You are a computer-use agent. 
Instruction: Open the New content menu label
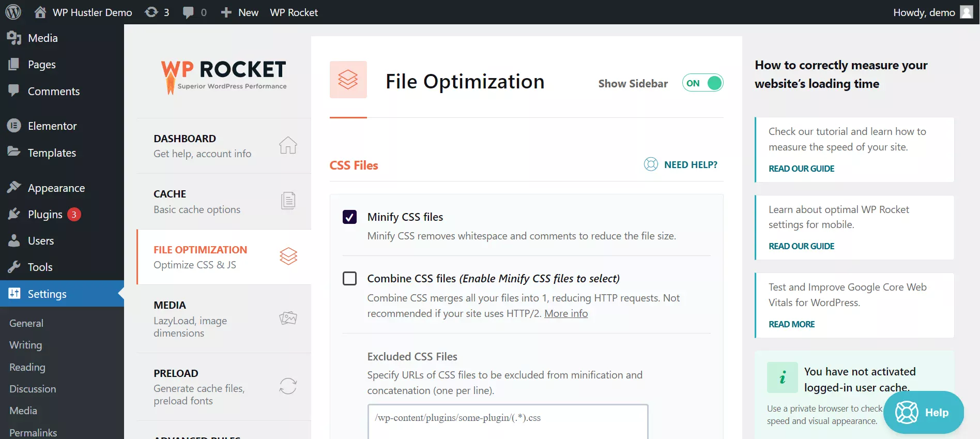(248, 12)
